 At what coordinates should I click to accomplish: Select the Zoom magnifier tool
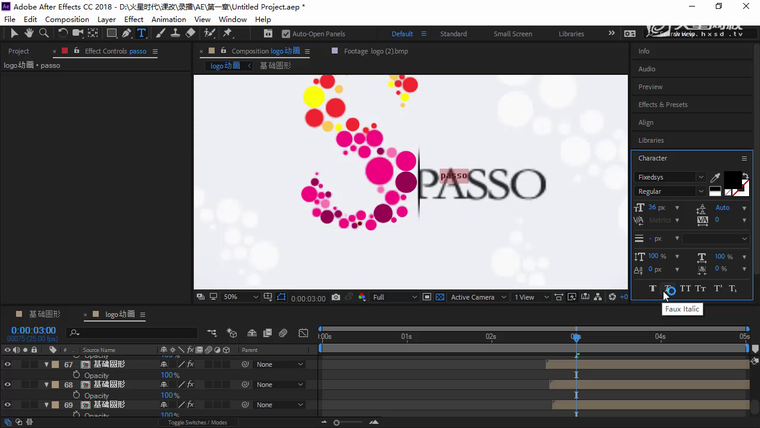pyautogui.click(x=44, y=33)
